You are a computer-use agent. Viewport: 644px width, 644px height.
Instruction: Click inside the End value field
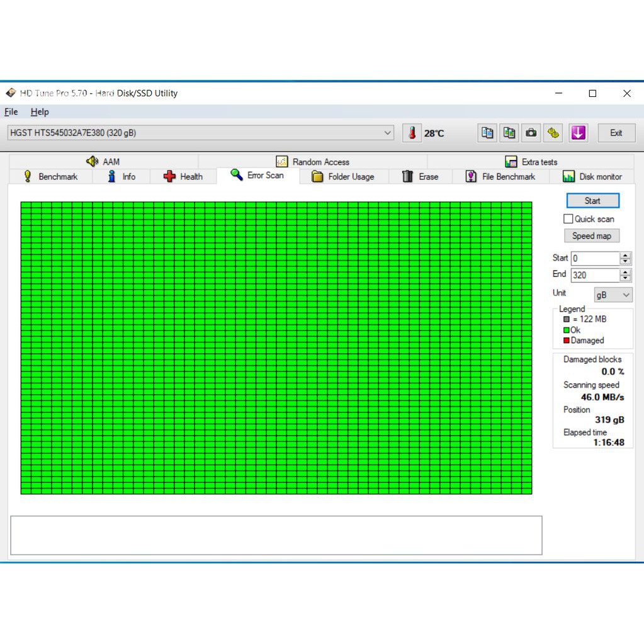[594, 275]
